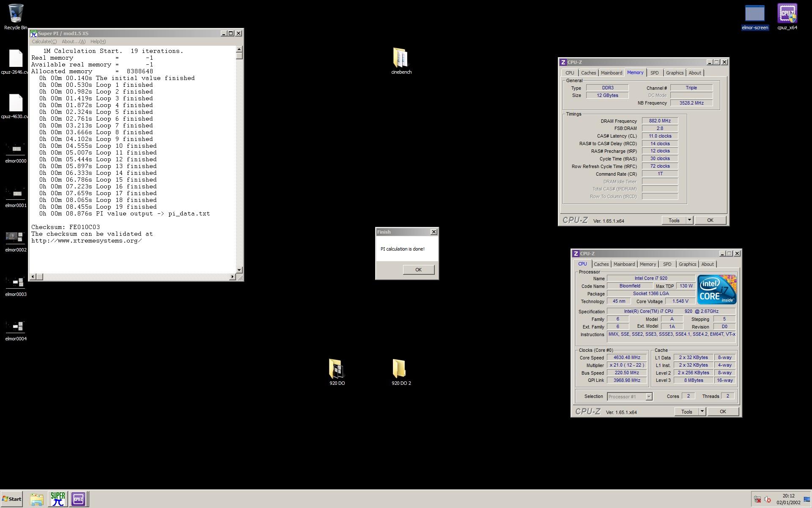Screen dimensions: 812x508
Task: Click the Super PI title bar icon
Action: pos(33,33)
